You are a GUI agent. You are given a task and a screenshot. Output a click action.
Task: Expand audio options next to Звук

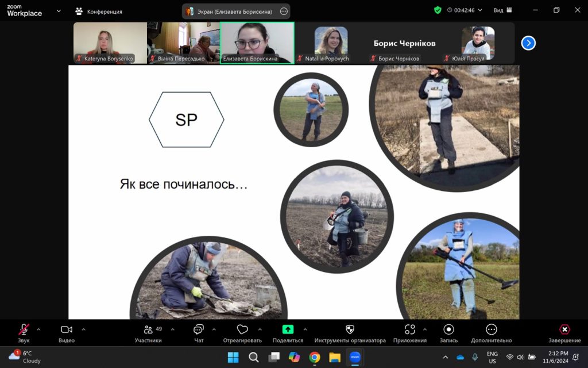tap(39, 330)
